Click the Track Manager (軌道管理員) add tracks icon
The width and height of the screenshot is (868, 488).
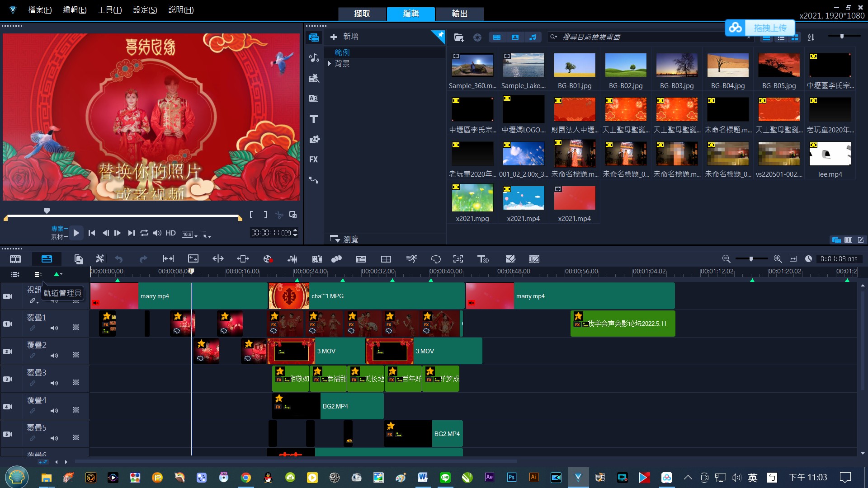38,274
